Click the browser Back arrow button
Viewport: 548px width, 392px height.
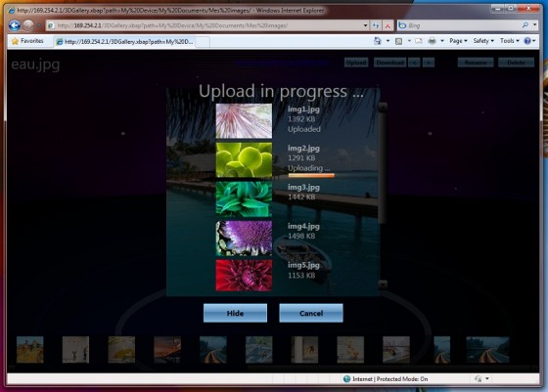(x=15, y=25)
